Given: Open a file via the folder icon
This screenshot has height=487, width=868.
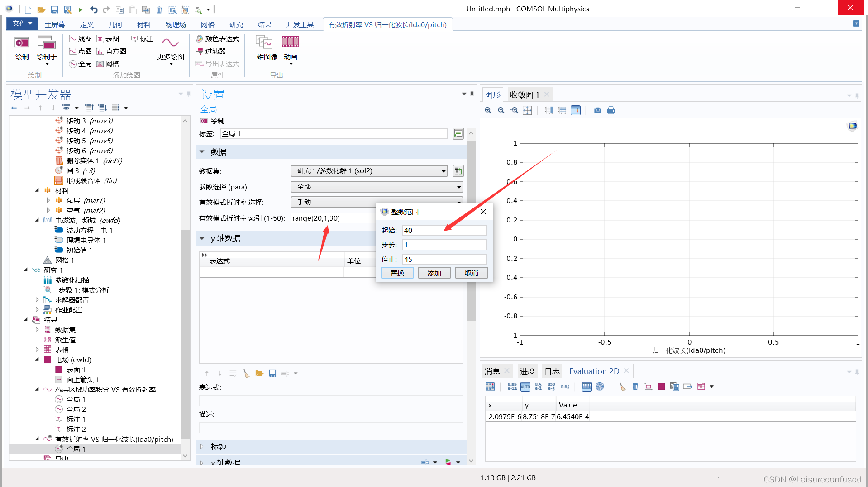Looking at the screenshot, I should 41,9.
